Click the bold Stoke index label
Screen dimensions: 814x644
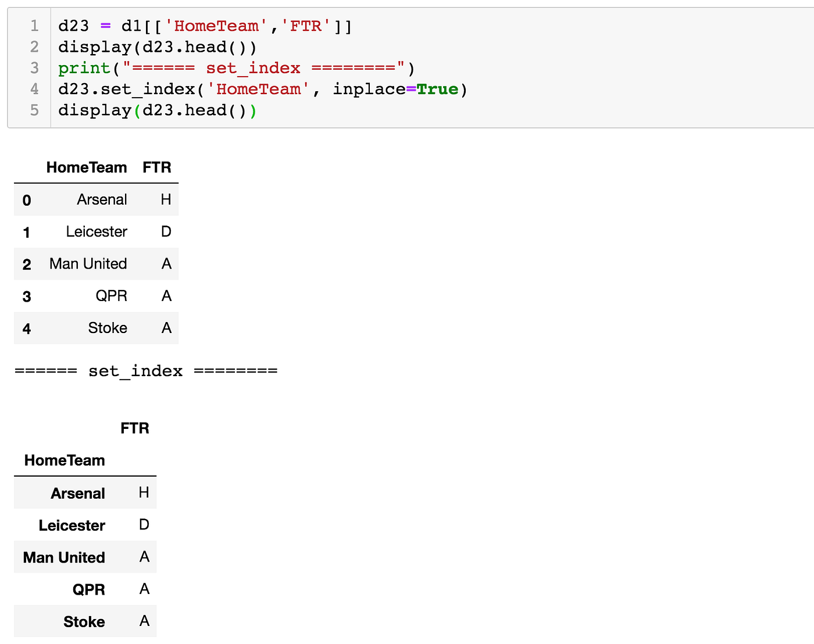(x=84, y=622)
